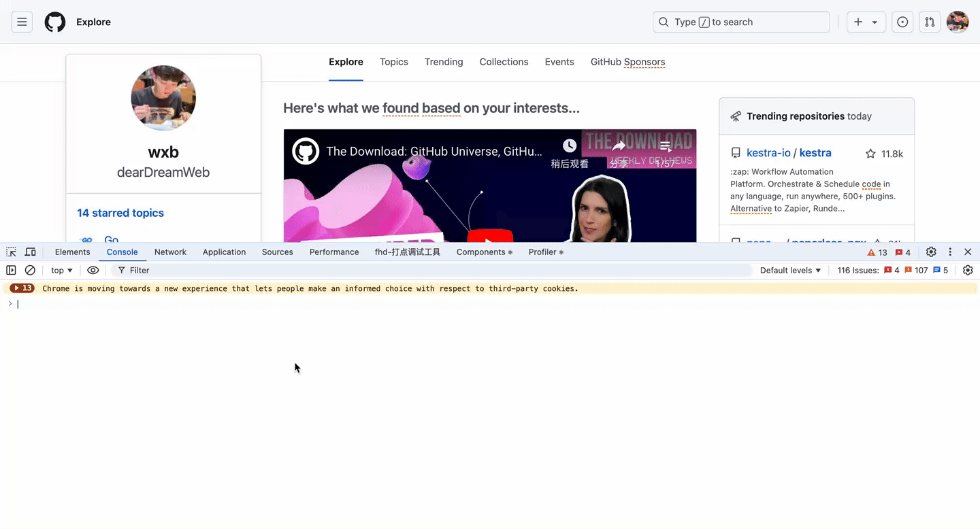Image resolution: width=980 pixels, height=529 pixels.
Task: Open the Network tab
Action: click(x=170, y=252)
